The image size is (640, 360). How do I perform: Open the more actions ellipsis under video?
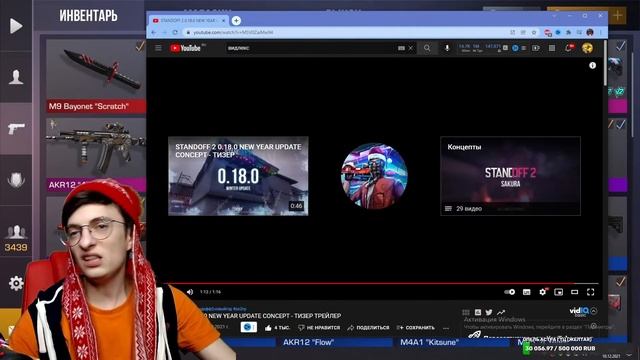coord(446,328)
